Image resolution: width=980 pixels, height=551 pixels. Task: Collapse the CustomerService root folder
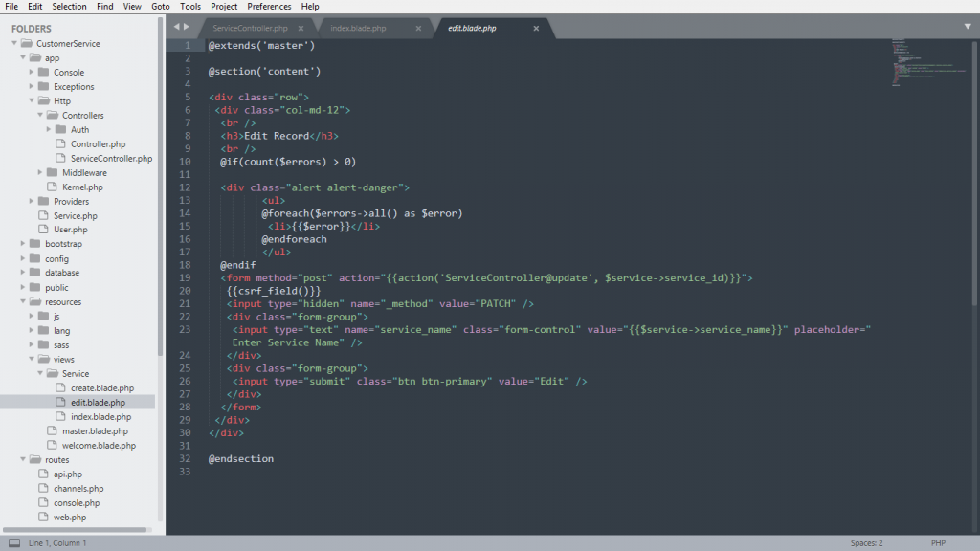14,44
